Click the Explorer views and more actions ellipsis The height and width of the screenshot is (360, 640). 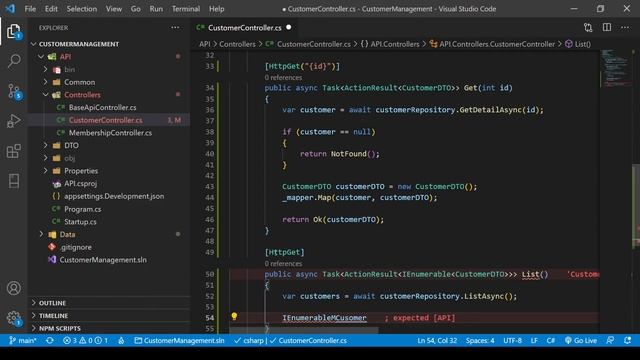click(175, 28)
